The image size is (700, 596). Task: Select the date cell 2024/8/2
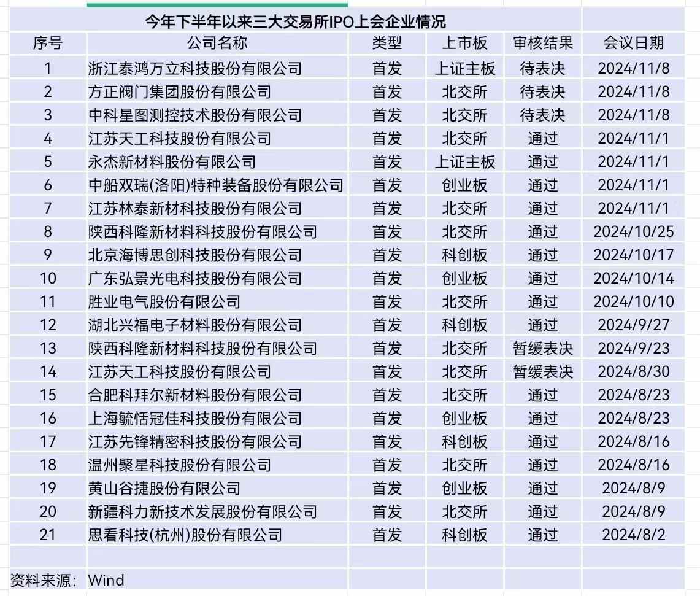pyautogui.click(x=634, y=535)
